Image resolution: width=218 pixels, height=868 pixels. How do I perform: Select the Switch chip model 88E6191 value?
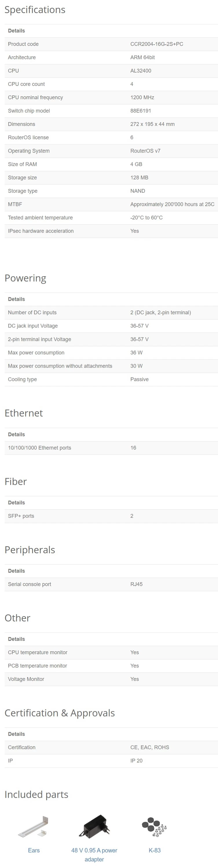(x=141, y=111)
